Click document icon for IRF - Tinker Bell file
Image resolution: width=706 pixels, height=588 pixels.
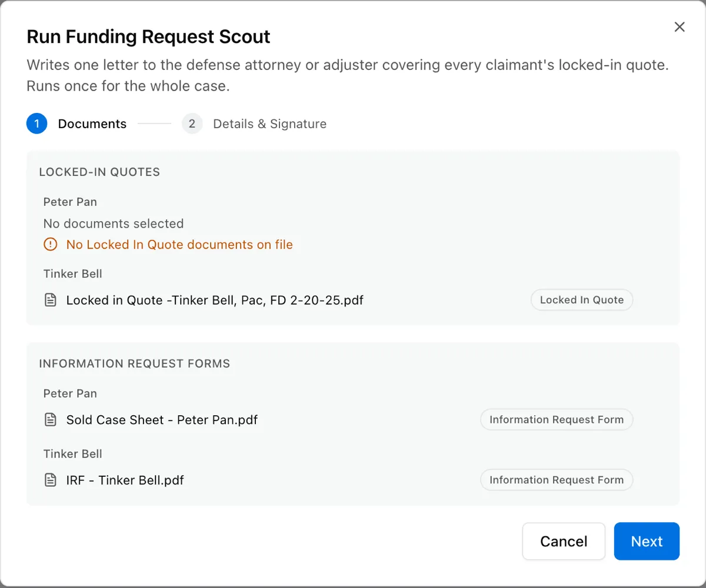[51, 480]
